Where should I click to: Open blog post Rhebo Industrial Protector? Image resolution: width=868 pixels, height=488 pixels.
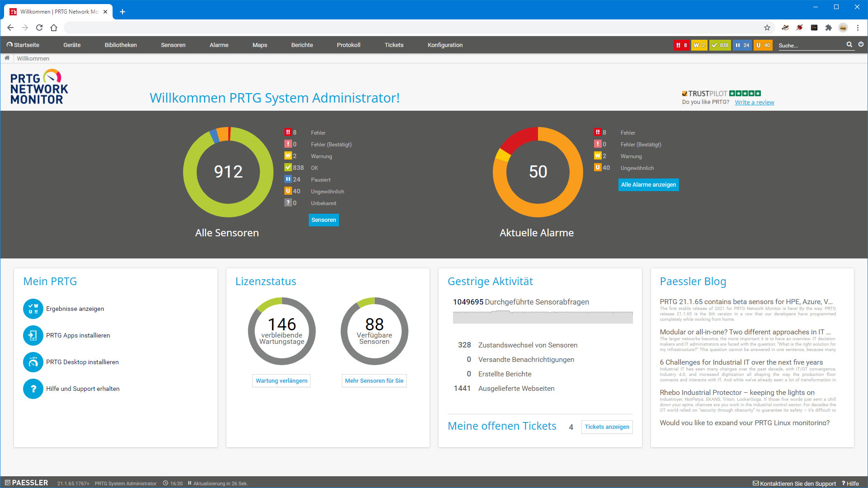point(737,393)
